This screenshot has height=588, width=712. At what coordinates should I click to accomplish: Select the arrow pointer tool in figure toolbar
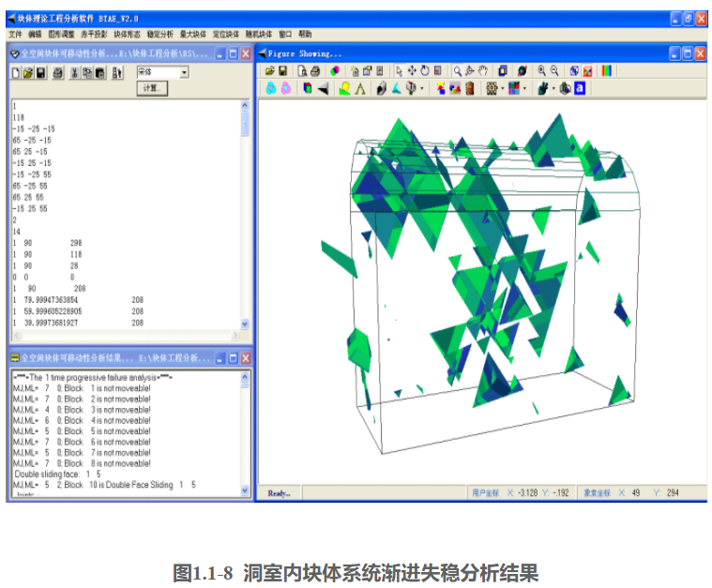point(399,70)
